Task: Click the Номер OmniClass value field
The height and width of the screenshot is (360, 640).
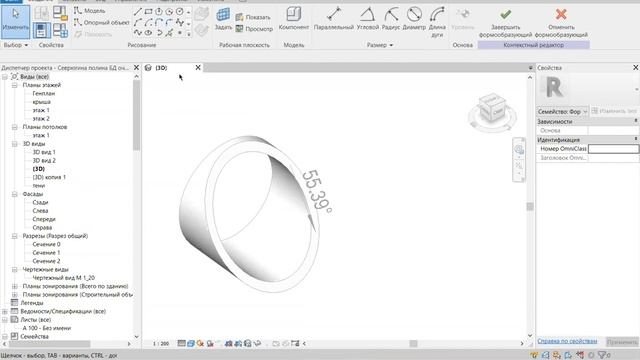Action: (x=613, y=149)
